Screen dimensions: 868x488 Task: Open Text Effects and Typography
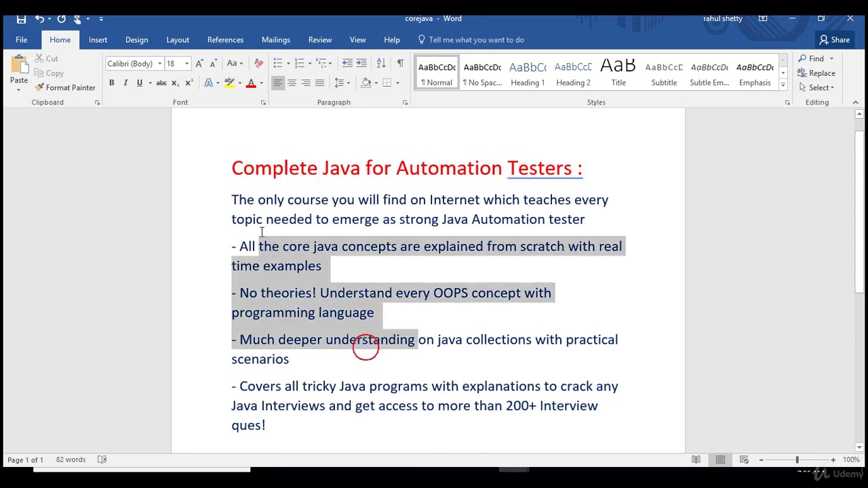click(x=209, y=83)
